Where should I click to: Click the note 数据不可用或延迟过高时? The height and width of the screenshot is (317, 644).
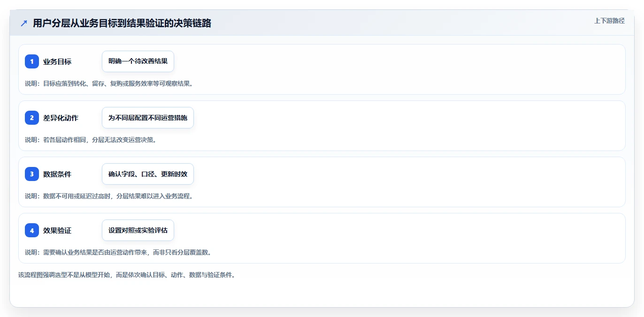click(109, 196)
